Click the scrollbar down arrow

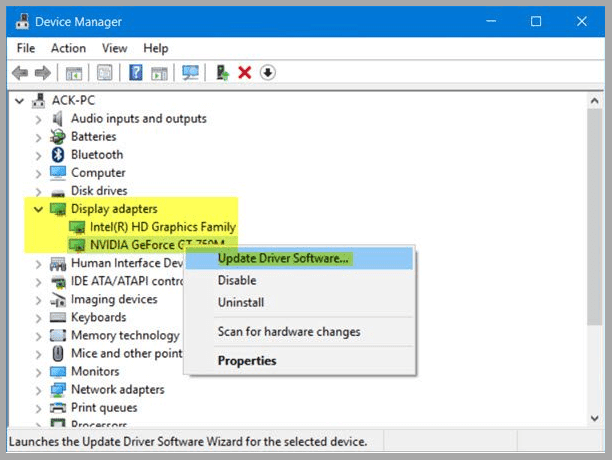tap(594, 419)
